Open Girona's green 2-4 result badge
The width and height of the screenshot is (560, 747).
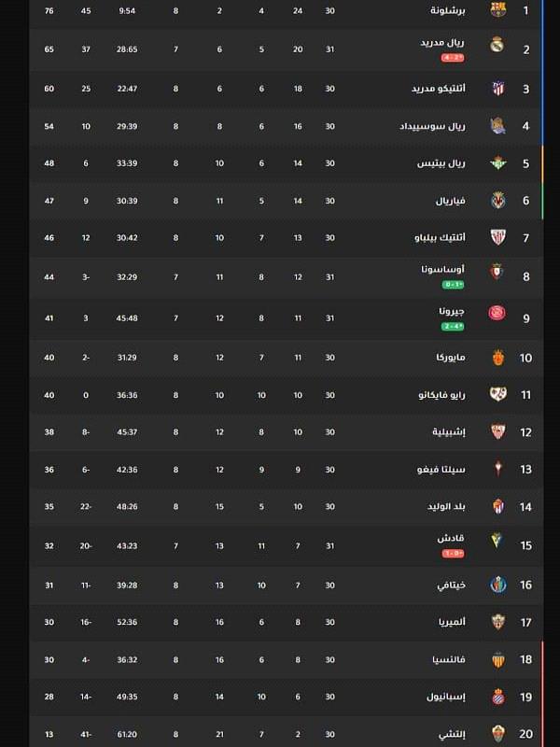pyautogui.click(x=453, y=326)
